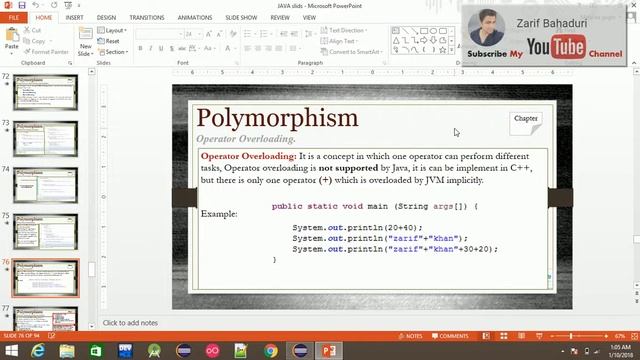Start slideshow from beginning quick access icon

68,5
